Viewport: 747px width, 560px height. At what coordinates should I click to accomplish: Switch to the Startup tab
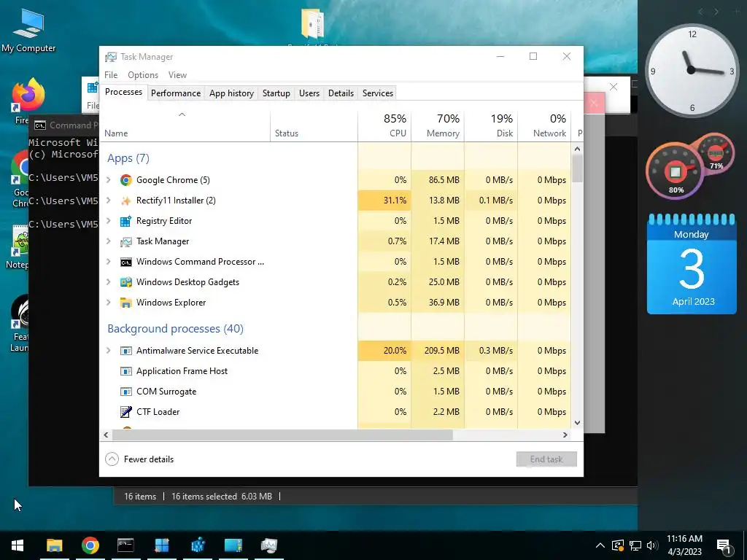pos(276,93)
